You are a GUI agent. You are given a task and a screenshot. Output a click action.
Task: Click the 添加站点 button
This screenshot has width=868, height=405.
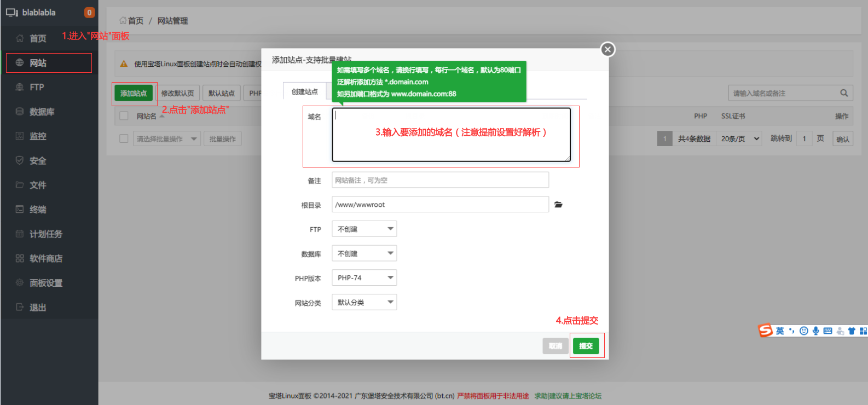click(x=134, y=94)
